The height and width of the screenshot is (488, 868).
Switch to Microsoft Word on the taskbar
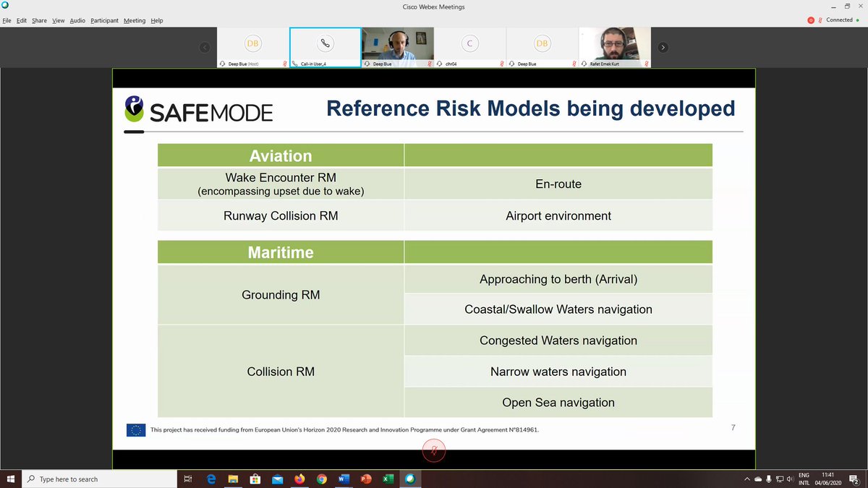point(344,479)
